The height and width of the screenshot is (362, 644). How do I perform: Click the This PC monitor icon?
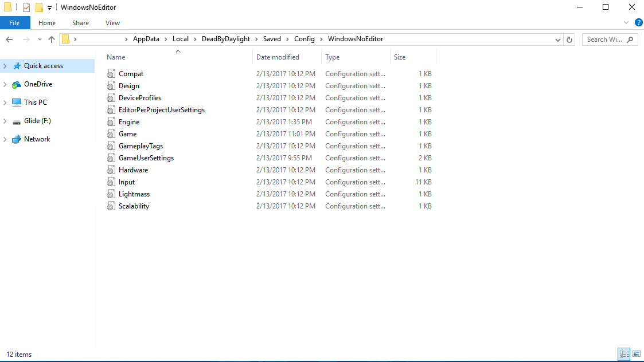[17, 103]
